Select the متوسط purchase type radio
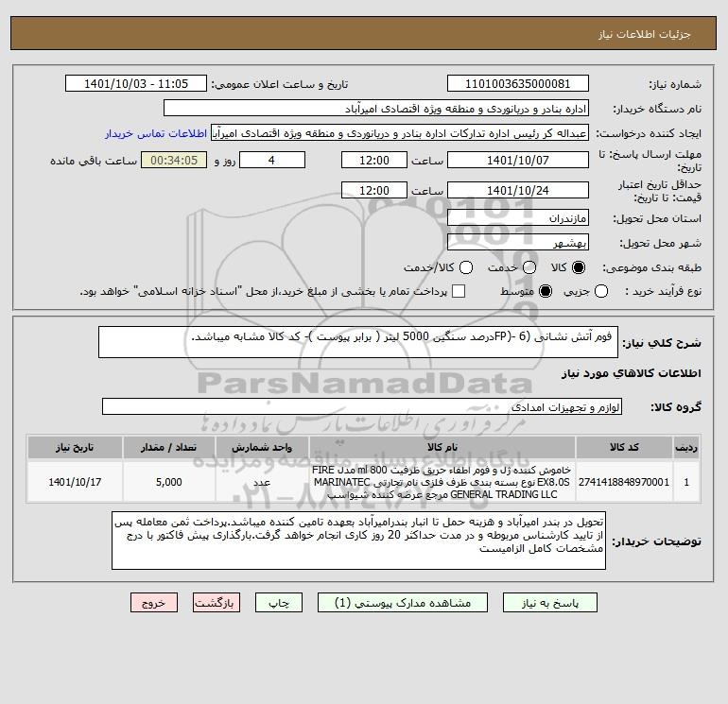Screen dimensions: 728x704 [x=546, y=291]
